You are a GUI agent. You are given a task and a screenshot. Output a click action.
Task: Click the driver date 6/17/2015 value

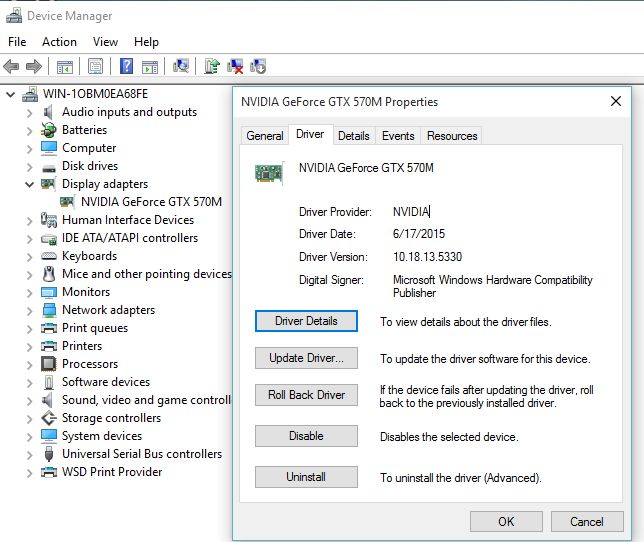[x=419, y=234]
